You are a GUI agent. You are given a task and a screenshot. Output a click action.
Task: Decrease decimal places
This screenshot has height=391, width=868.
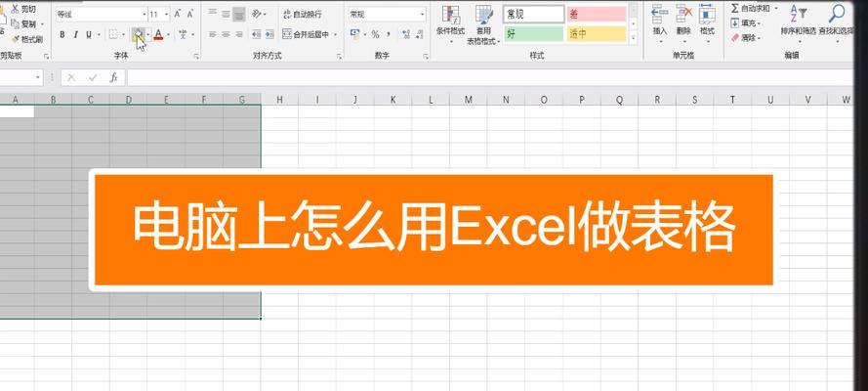419,35
